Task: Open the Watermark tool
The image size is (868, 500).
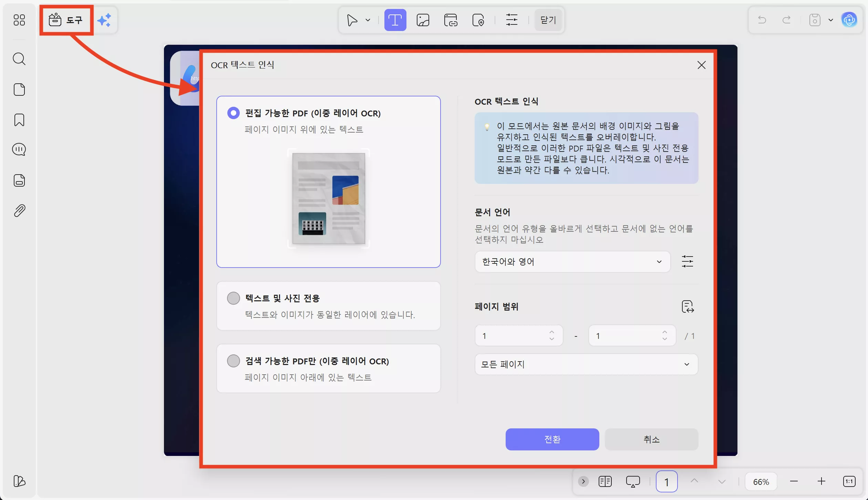Action: [478, 20]
